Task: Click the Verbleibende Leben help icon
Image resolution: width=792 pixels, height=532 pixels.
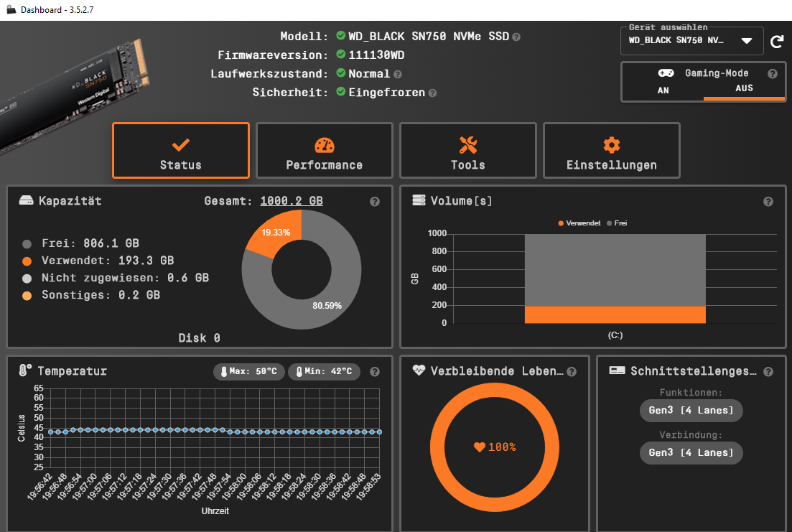Action: click(572, 372)
